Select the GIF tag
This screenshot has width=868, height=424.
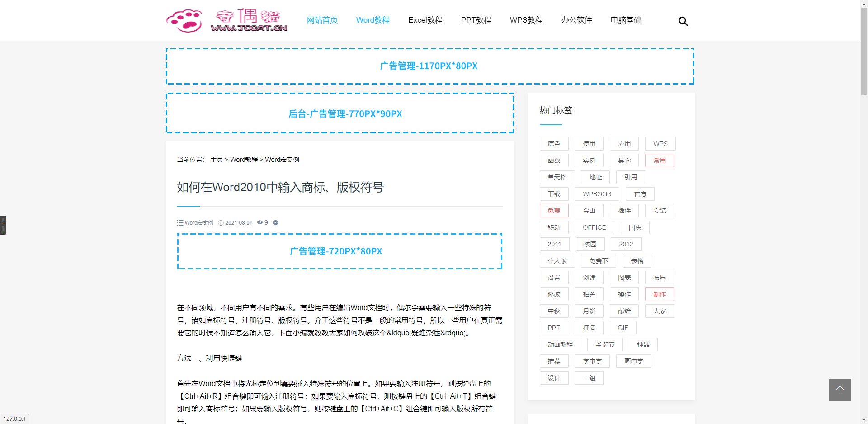point(623,328)
